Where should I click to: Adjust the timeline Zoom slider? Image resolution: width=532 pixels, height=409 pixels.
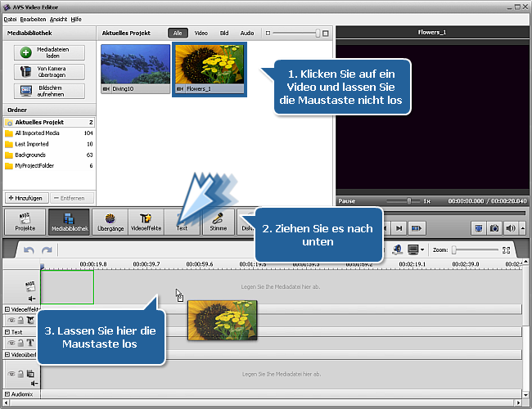454,249
